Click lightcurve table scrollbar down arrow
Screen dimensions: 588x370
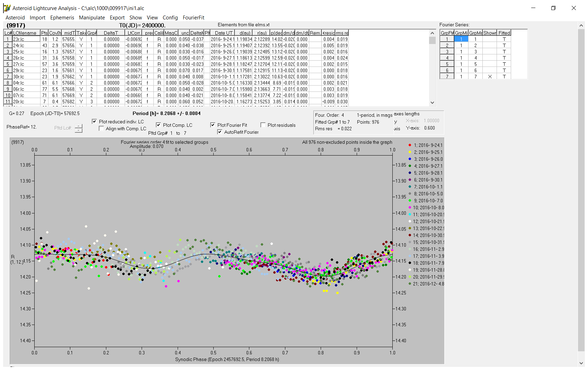pyautogui.click(x=432, y=103)
